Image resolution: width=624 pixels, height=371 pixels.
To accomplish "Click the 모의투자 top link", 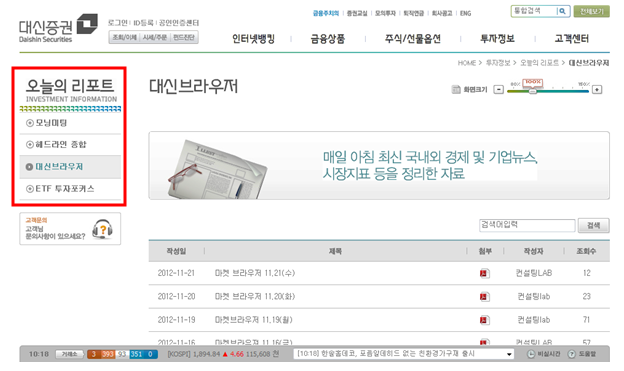I will pos(385,13).
